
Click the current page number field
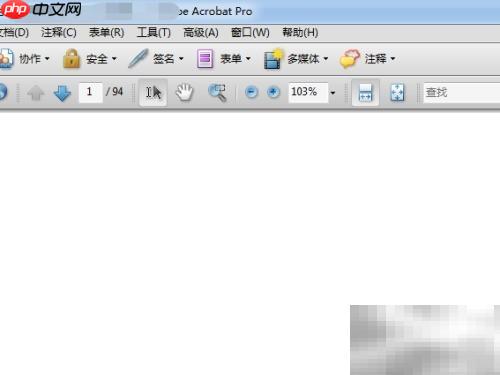pyautogui.click(x=90, y=92)
